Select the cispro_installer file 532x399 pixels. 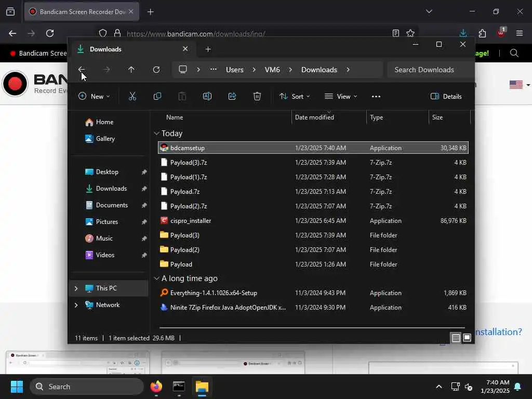[313, 221]
